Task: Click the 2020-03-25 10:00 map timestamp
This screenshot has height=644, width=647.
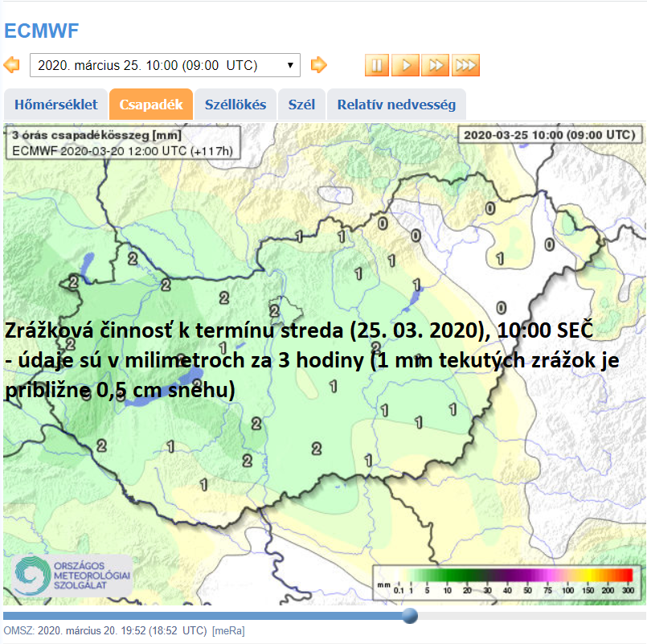Action: 550,135
